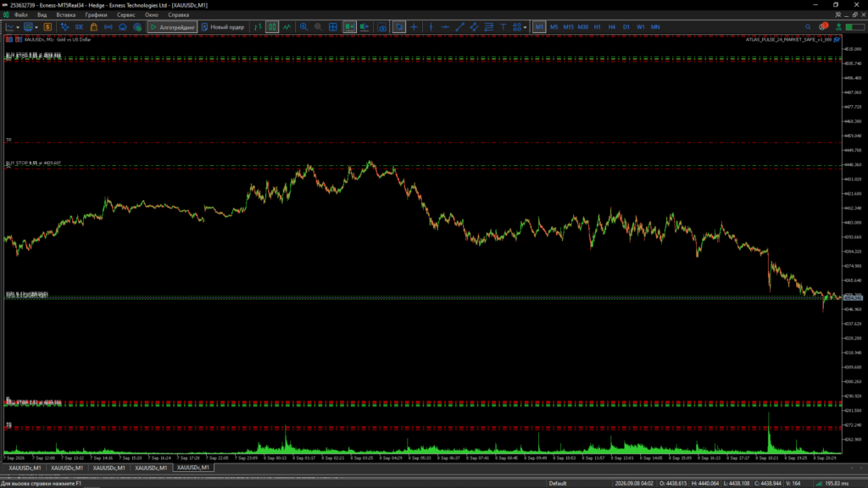Take a chart screenshot with camera icon
The width and height of the screenshot is (868, 488).
(382, 27)
